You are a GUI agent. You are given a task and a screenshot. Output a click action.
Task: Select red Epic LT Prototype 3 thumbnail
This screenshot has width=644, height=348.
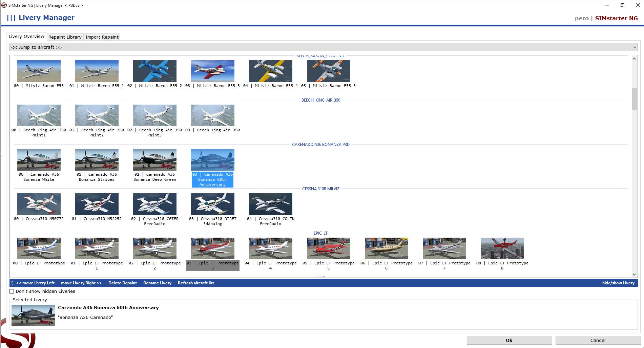point(213,248)
